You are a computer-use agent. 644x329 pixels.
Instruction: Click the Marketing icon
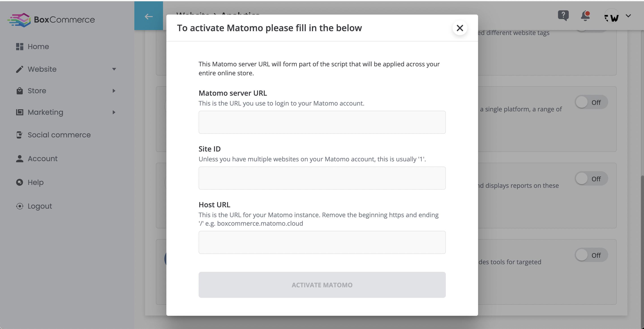(19, 112)
